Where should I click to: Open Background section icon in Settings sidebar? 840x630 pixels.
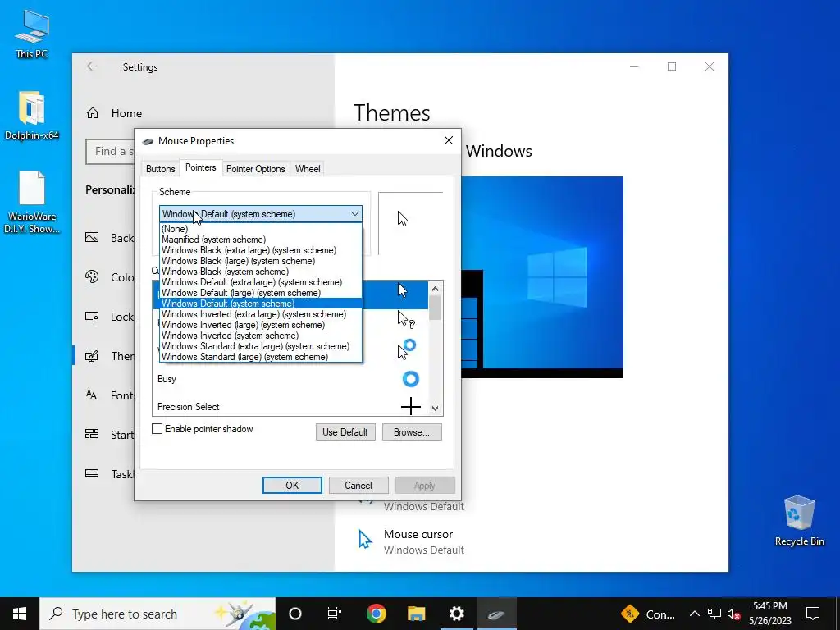pyautogui.click(x=92, y=237)
